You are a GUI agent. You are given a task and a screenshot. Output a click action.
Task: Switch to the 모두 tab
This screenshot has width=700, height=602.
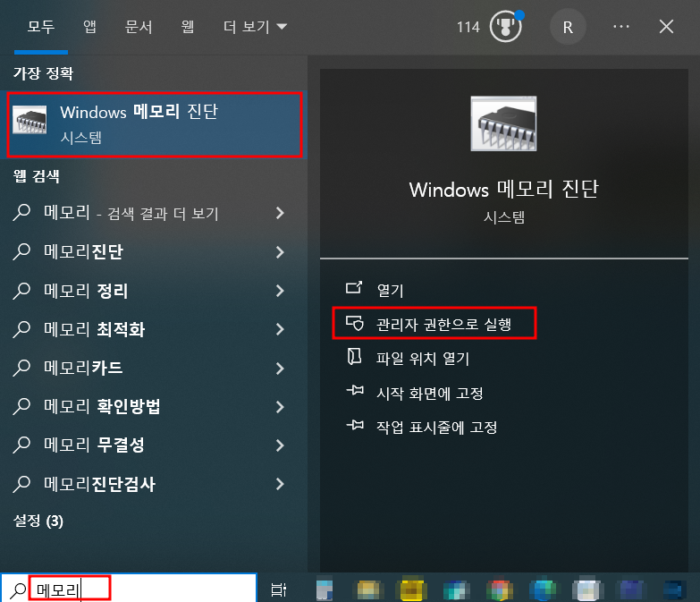41,27
